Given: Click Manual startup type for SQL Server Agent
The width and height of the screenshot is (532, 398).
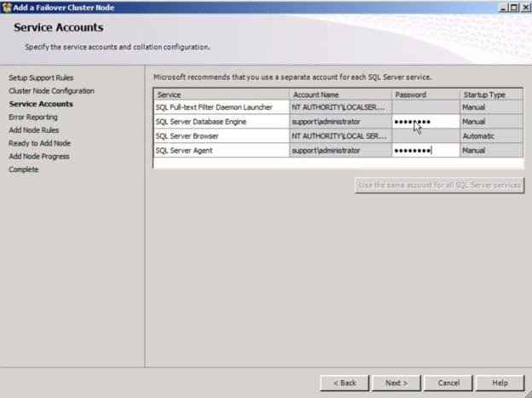Looking at the screenshot, I should pyautogui.click(x=491, y=150).
